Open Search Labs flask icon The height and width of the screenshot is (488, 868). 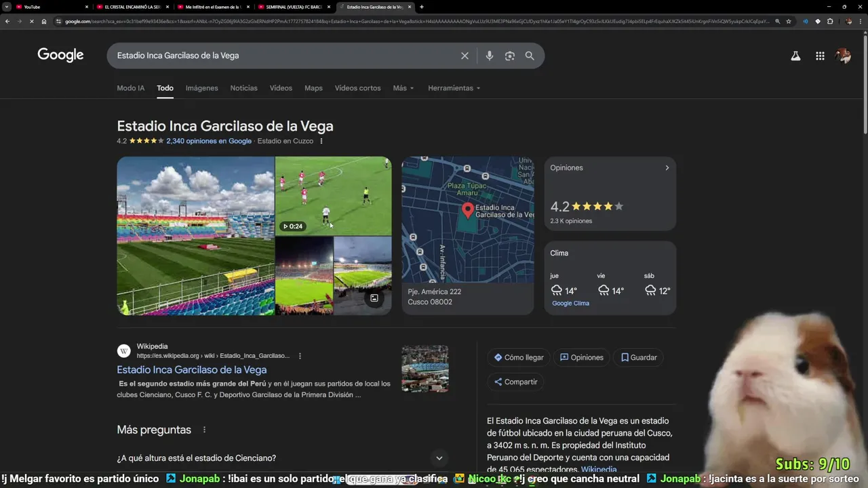tap(795, 56)
